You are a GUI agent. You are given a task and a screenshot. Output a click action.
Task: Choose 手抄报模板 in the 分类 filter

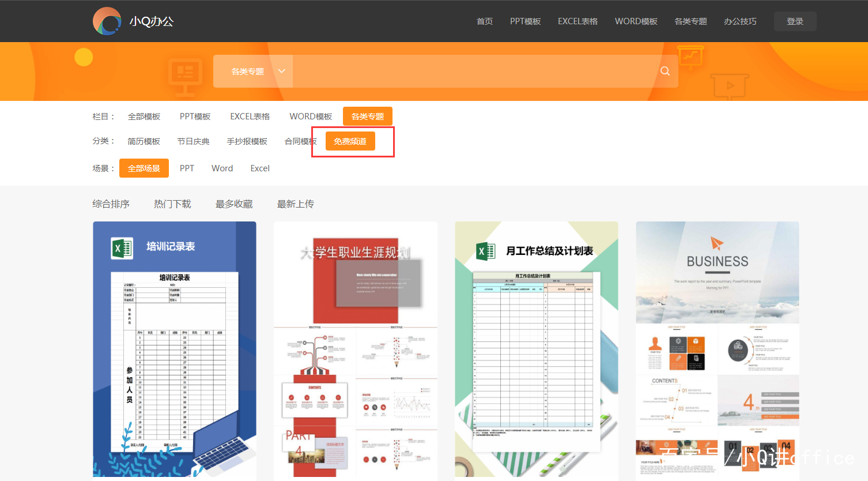[247, 141]
